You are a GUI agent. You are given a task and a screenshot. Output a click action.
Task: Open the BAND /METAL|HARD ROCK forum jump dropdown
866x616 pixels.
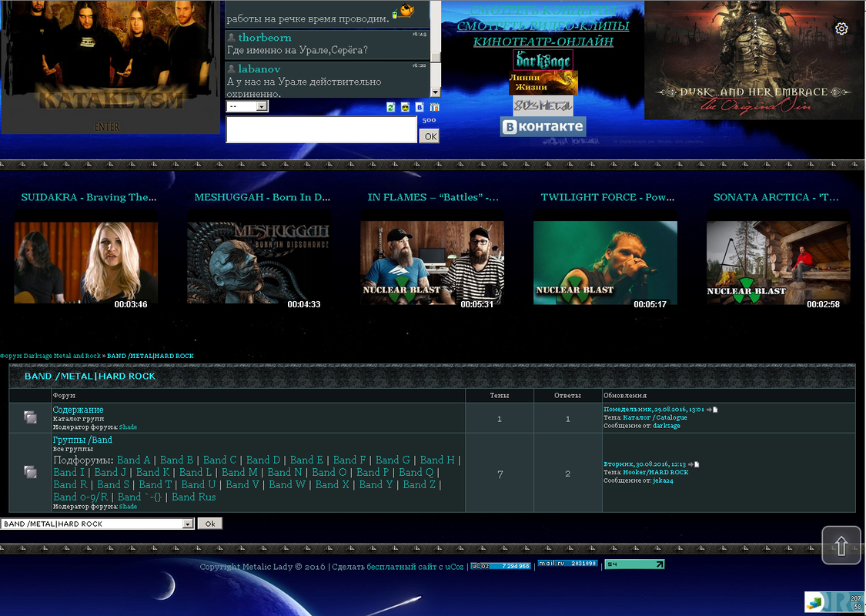click(x=98, y=524)
